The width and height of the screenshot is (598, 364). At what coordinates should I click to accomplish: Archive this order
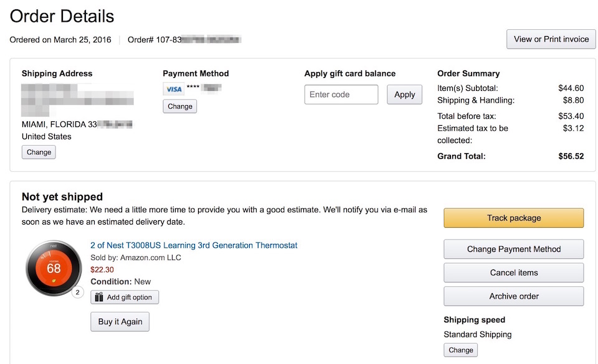pos(513,296)
